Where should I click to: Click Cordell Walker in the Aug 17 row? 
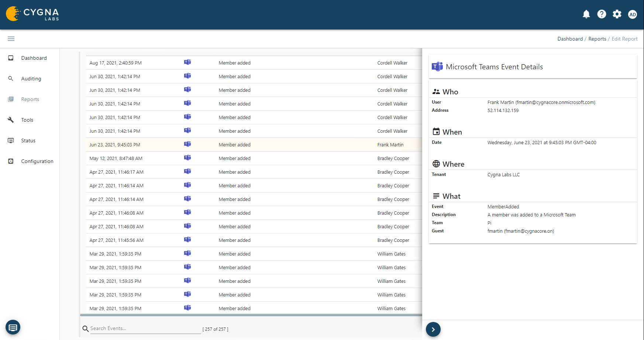click(x=392, y=63)
